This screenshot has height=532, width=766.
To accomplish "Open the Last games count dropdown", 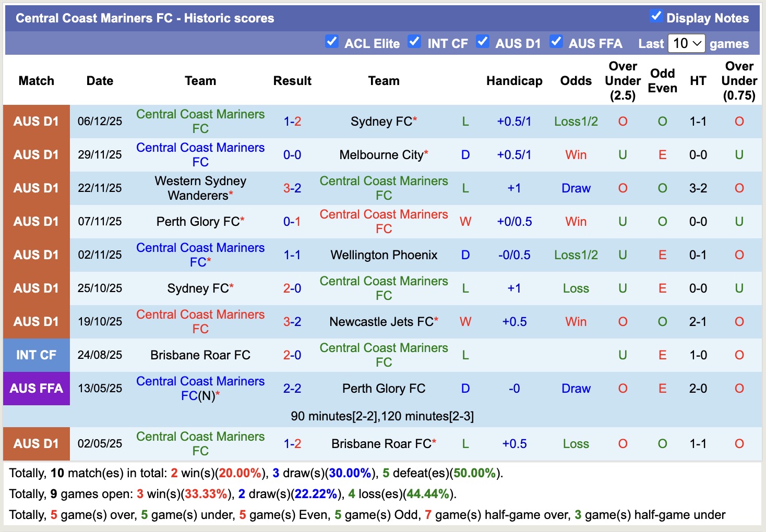I will (x=687, y=43).
